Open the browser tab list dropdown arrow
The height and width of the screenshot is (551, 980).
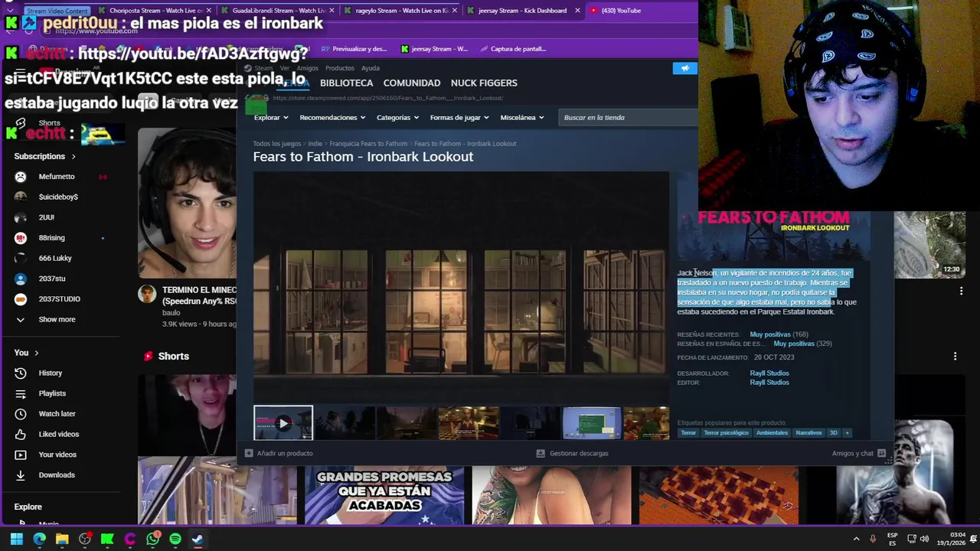tap(11, 11)
